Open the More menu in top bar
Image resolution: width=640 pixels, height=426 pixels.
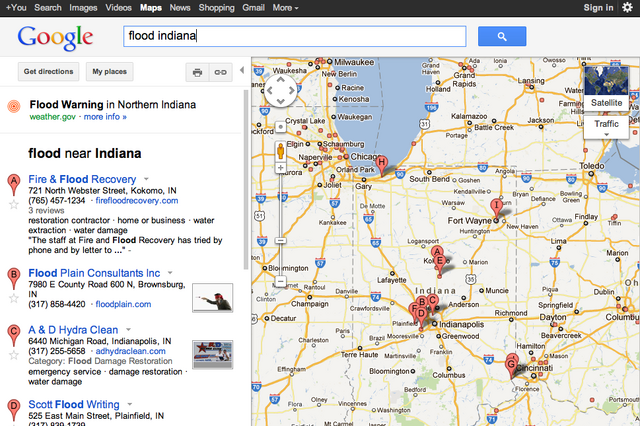coord(285,8)
